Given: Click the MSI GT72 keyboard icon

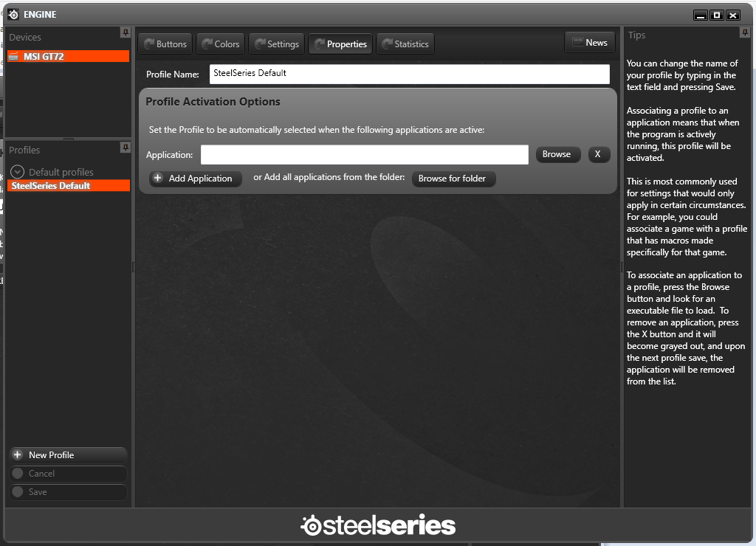Looking at the screenshot, I should pos(14,56).
